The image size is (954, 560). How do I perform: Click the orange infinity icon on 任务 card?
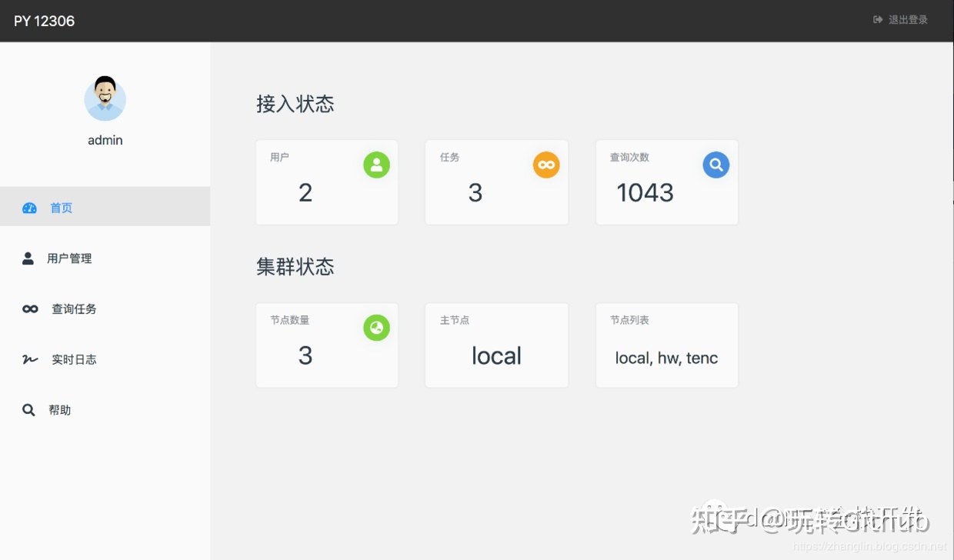point(546,165)
